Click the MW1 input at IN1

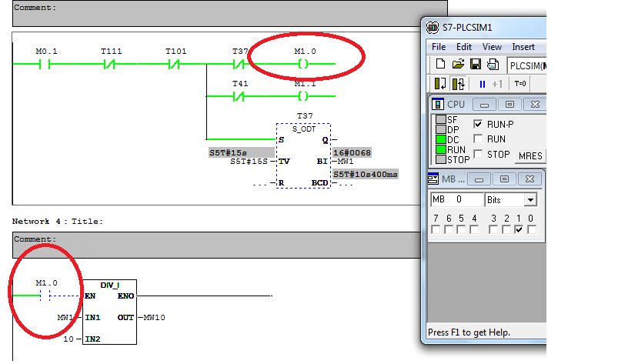(x=65, y=318)
